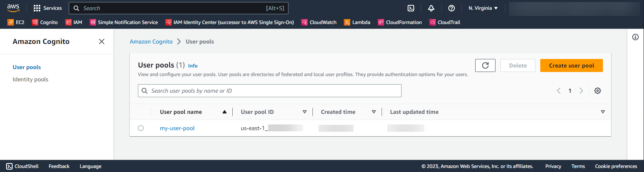
Task: Click the help question mark icon
Action: coord(452,8)
